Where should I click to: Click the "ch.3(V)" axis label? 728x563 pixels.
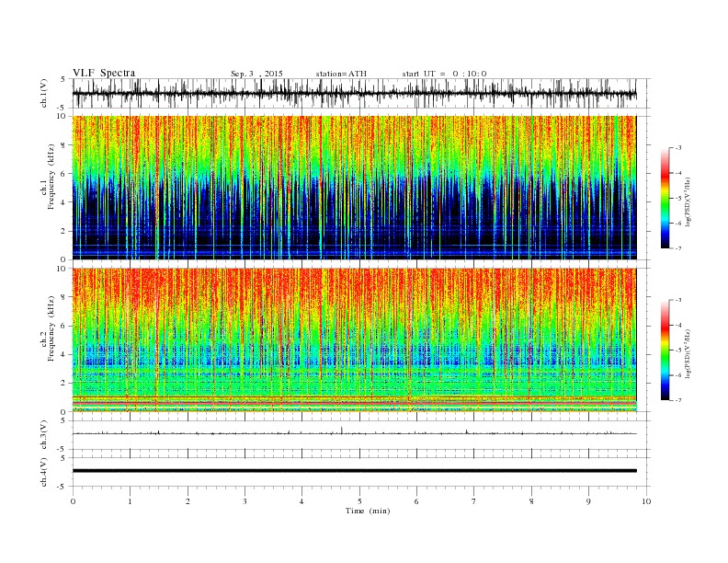click(44, 435)
